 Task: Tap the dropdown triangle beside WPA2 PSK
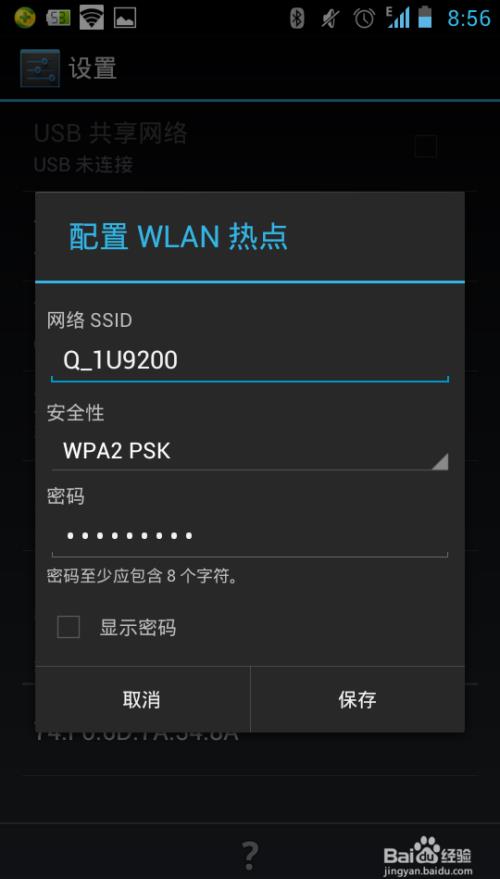[440, 461]
